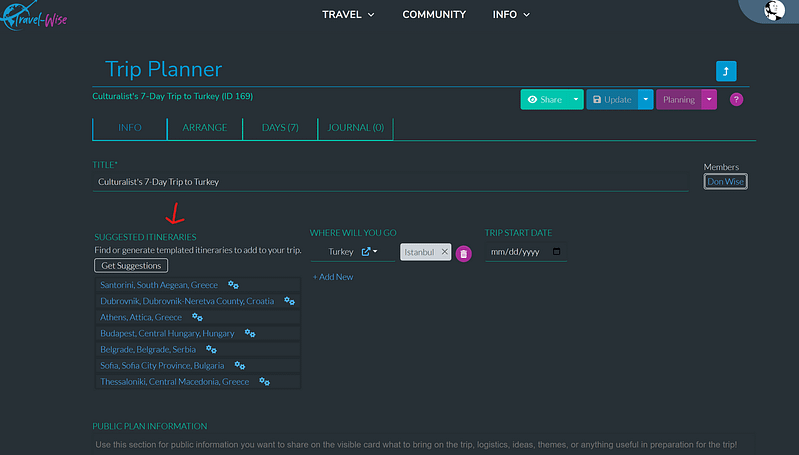Open the user profile avatar

click(x=774, y=10)
